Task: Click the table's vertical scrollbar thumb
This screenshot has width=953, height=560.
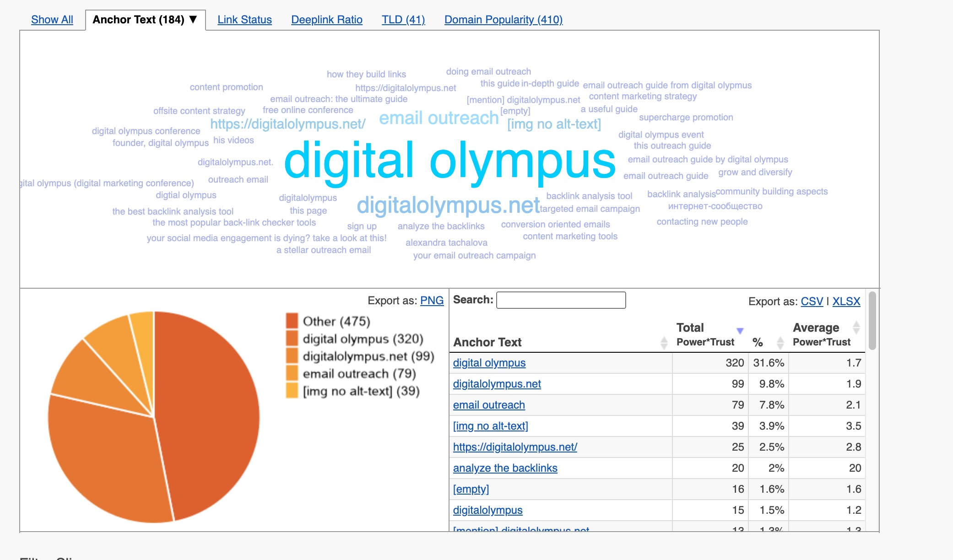Action: pyautogui.click(x=872, y=321)
